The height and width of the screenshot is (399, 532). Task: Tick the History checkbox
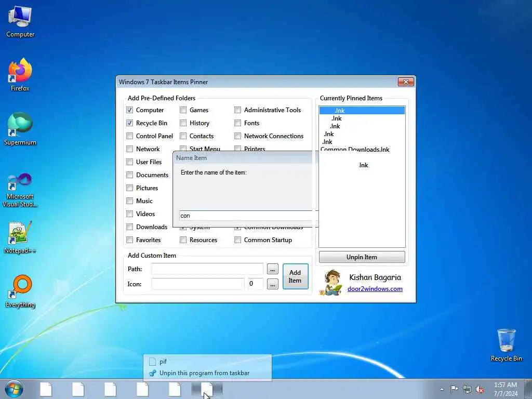pyautogui.click(x=183, y=123)
